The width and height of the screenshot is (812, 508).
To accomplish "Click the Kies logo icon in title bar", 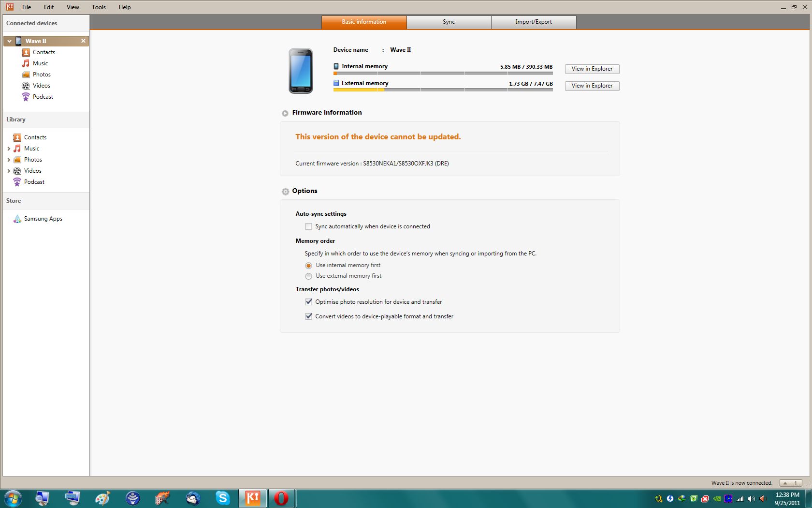I will (x=10, y=7).
